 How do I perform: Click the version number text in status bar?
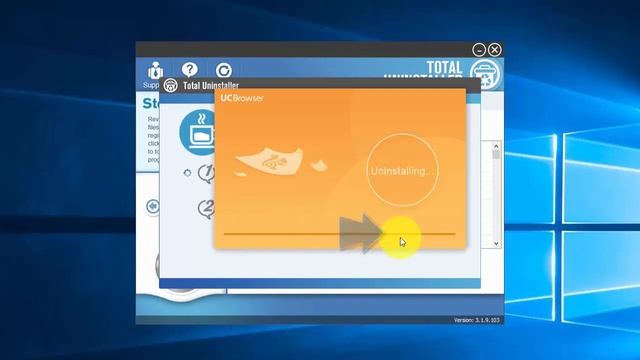tap(476, 320)
